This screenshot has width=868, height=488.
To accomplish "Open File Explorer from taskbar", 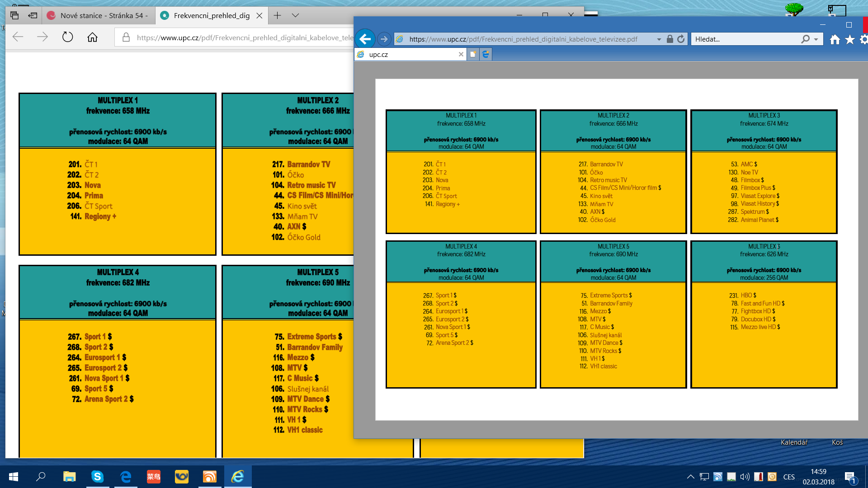I will point(69,476).
